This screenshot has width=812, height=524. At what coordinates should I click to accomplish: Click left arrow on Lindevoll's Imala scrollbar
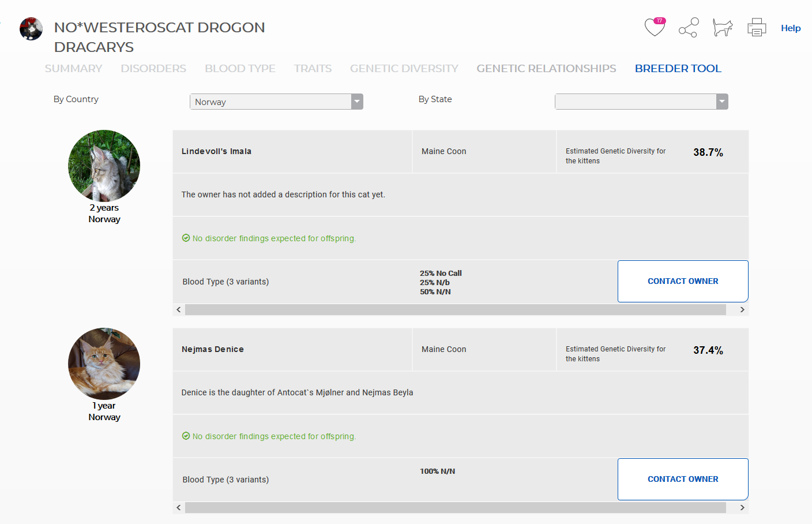[179, 310]
